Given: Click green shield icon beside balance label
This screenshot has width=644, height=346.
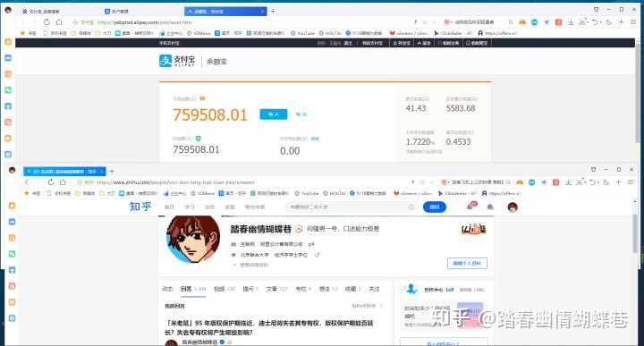Looking at the screenshot, I should 199,139.
